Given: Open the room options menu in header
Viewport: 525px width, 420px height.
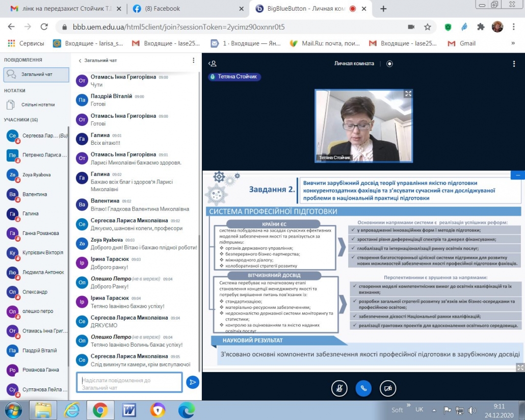Looking at the screenshot, I should tap(514, 64).
